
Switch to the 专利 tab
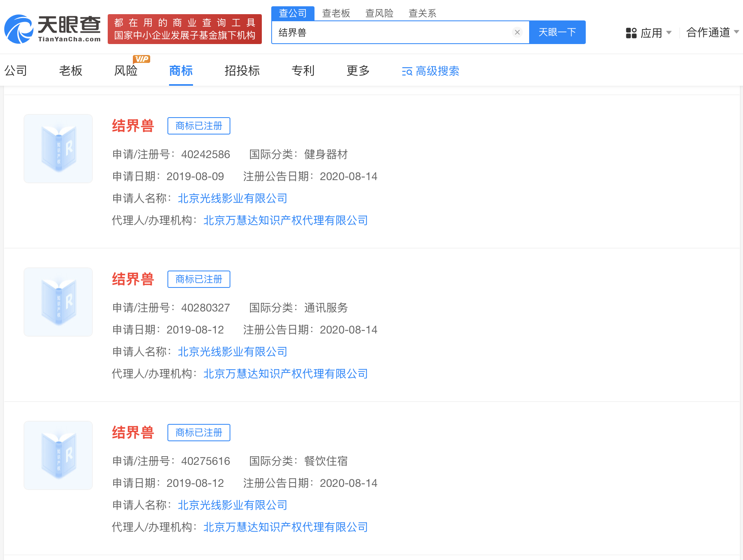coord(303,71)
